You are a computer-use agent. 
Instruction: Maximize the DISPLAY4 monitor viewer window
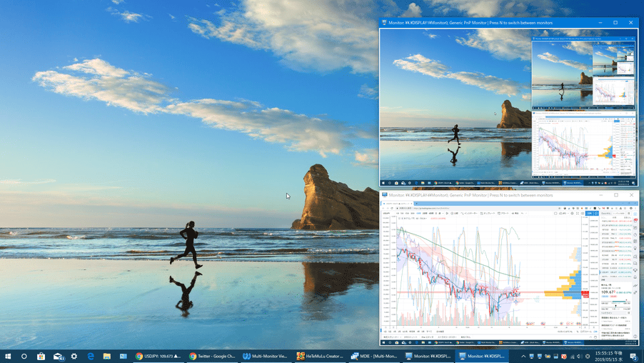616,195
